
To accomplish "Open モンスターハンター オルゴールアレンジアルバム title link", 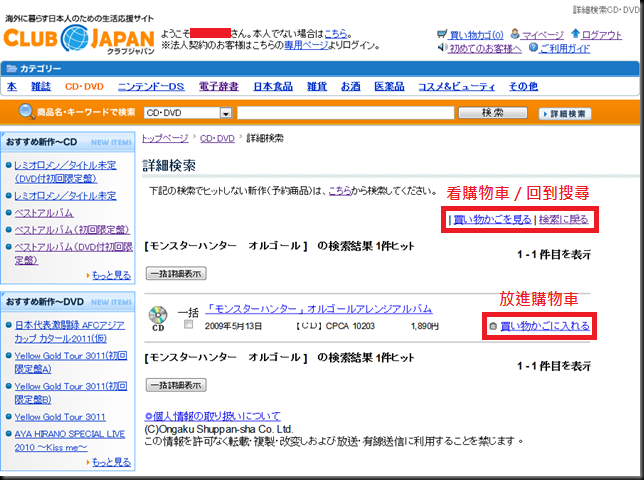I will [x=319, y=309].
